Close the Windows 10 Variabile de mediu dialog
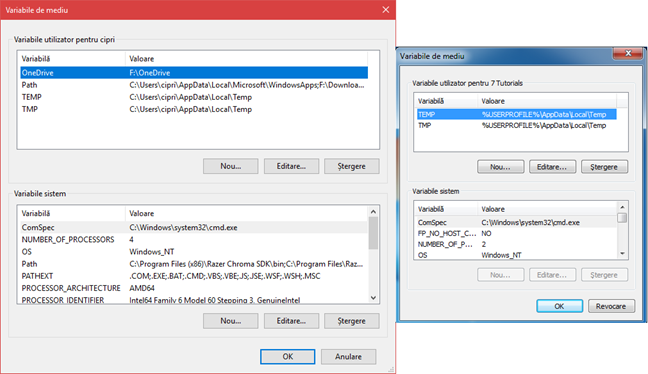The image size is (648, 374). [x=385, y=10]
